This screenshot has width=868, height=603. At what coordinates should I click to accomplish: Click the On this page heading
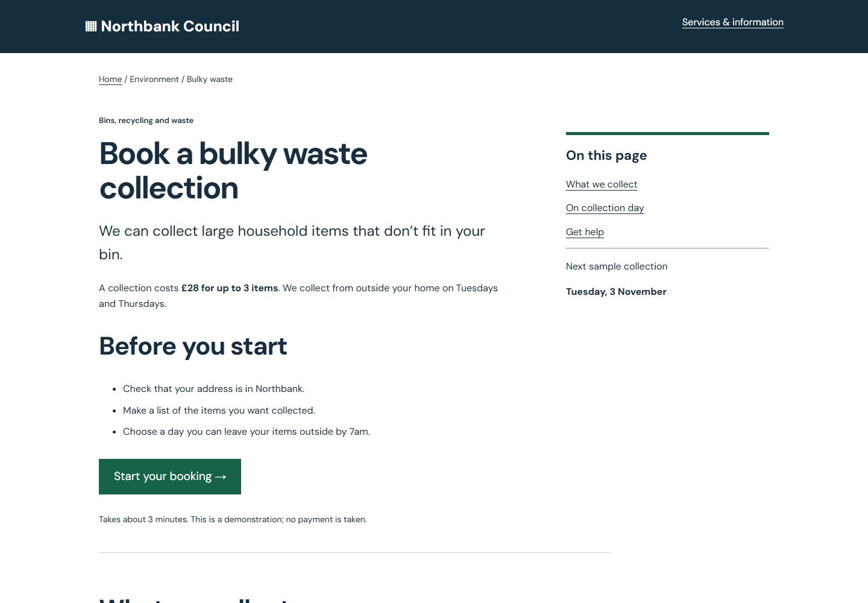(x=606, y=156)
